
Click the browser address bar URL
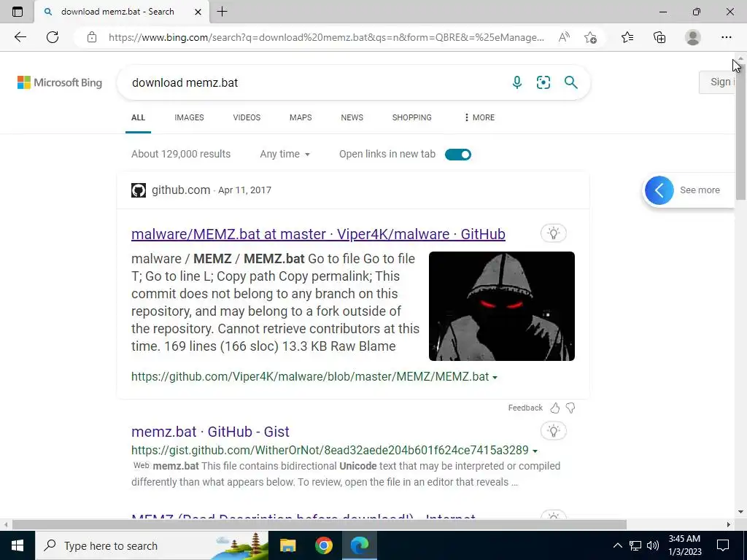326,37
